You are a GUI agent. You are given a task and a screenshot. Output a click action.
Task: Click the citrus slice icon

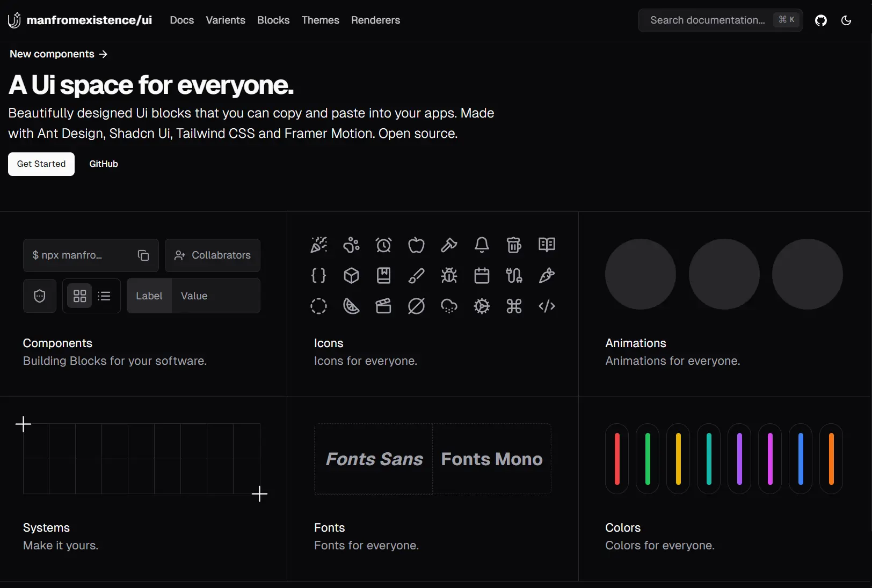[351, 306]
